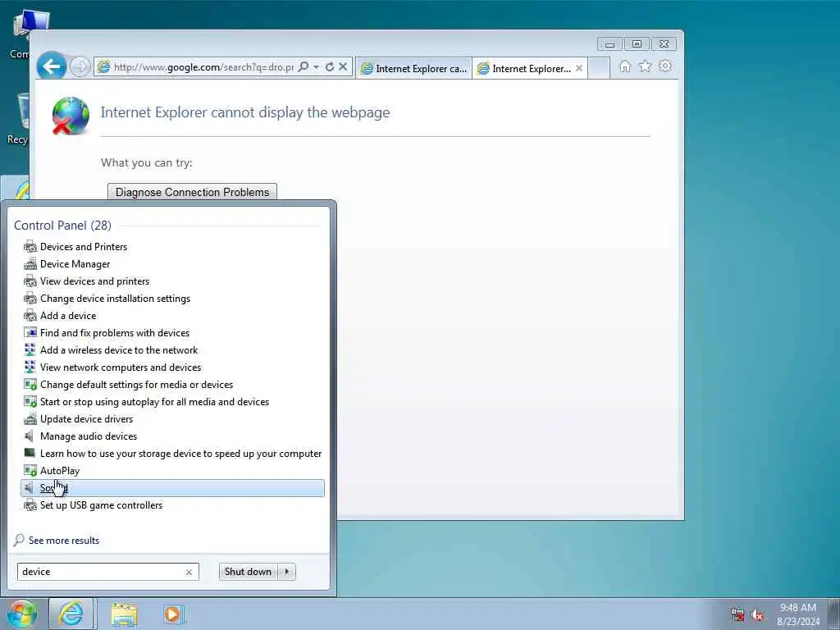Open 'View network computers and devices'
The width and height of the screenshot is (840, 630).
(121, 367)
